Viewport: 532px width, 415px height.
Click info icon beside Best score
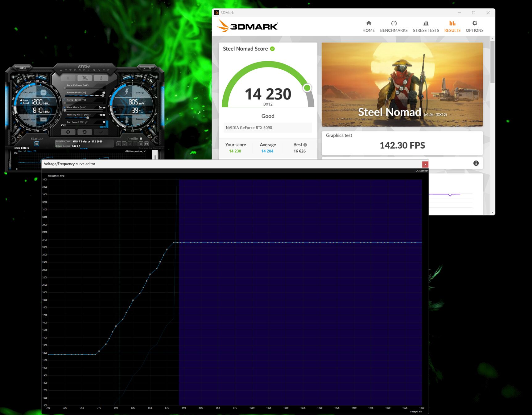coord(305,145)
